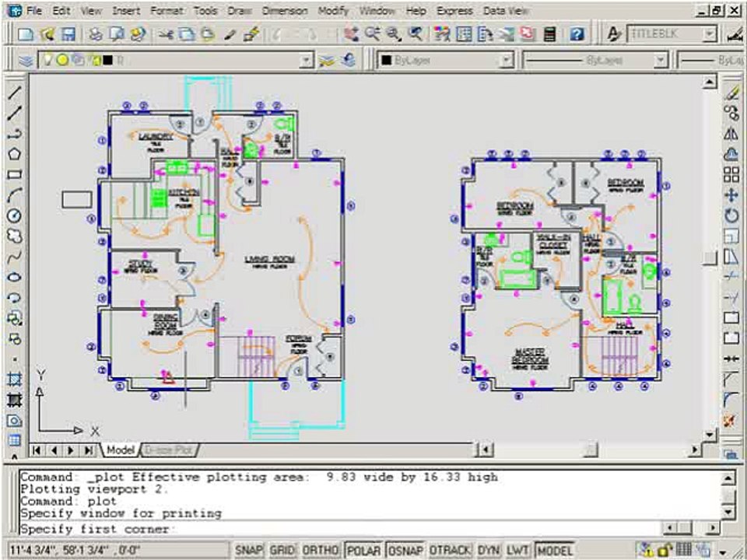Click the Fillet tool
The height and width of the screenshot is (560, 747).
(731, 399)
